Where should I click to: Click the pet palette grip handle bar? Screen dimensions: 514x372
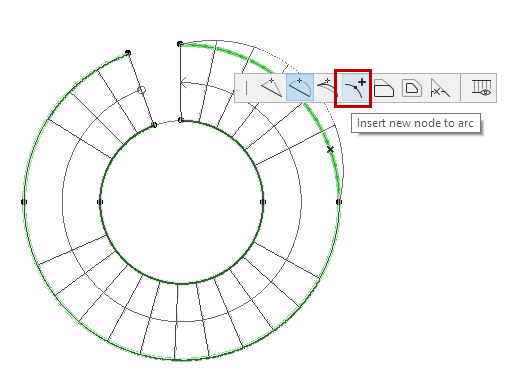click(247, 88)
